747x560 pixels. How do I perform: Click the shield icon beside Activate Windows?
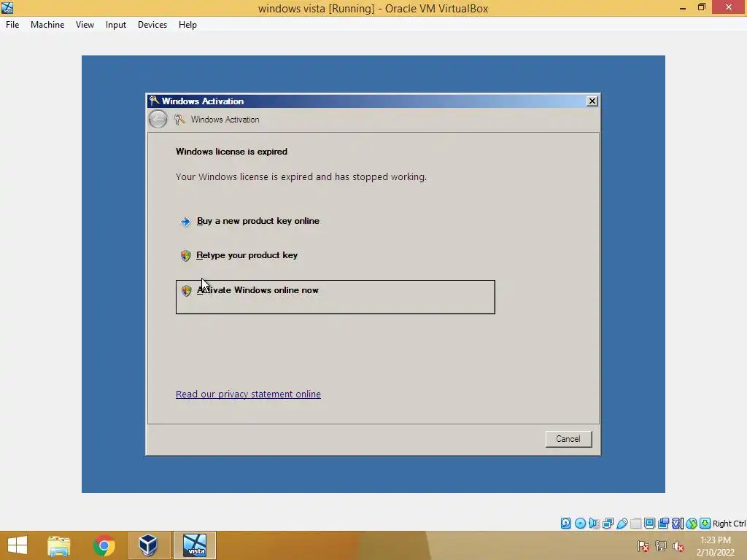(x=186, y=290)
